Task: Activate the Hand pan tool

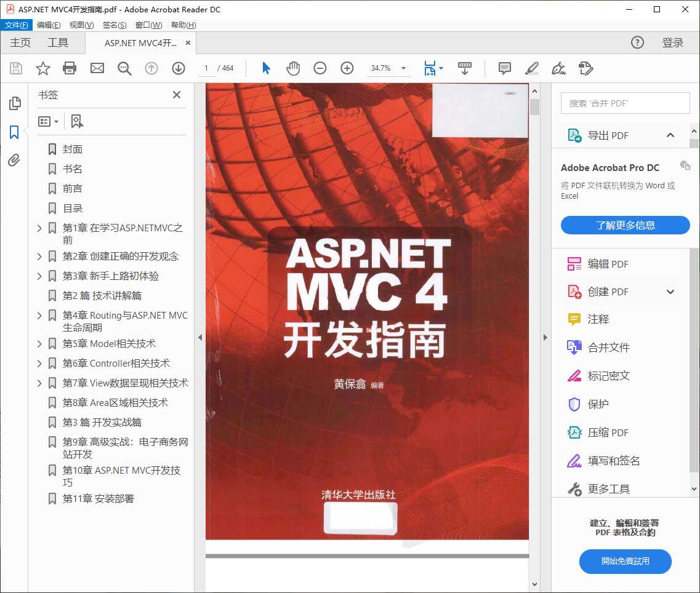Action: click(293, 68)
